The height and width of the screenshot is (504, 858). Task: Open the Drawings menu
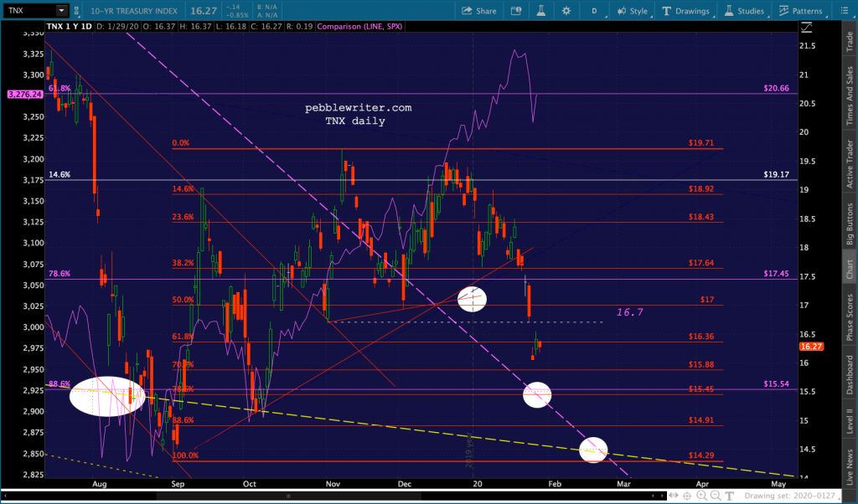(686, 11)
